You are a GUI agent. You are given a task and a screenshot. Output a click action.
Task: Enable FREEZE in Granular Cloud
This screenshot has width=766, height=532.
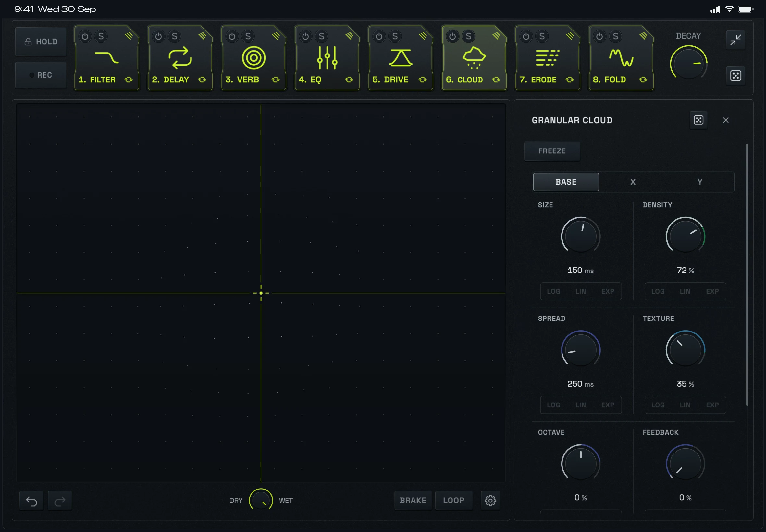pyautogui.click(x=552, y=151)
